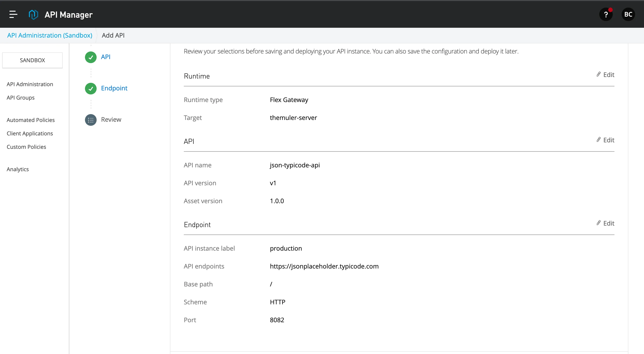The height and width of the screenshot is (354, 644).
Task: Click the API version label
Action: [200, 183]
